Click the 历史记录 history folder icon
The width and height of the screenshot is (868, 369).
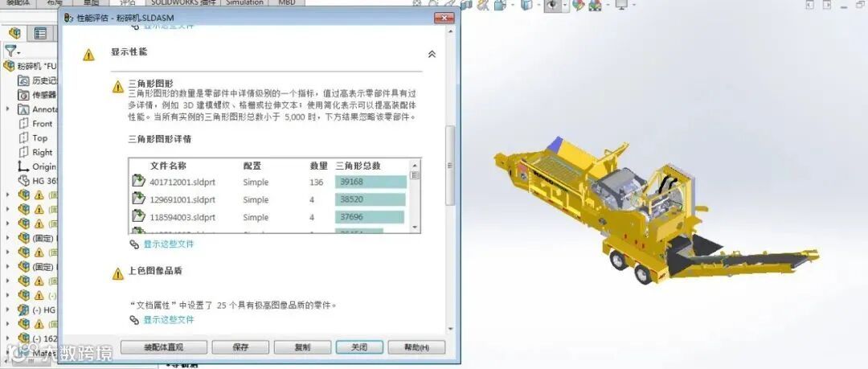(23, 80)
